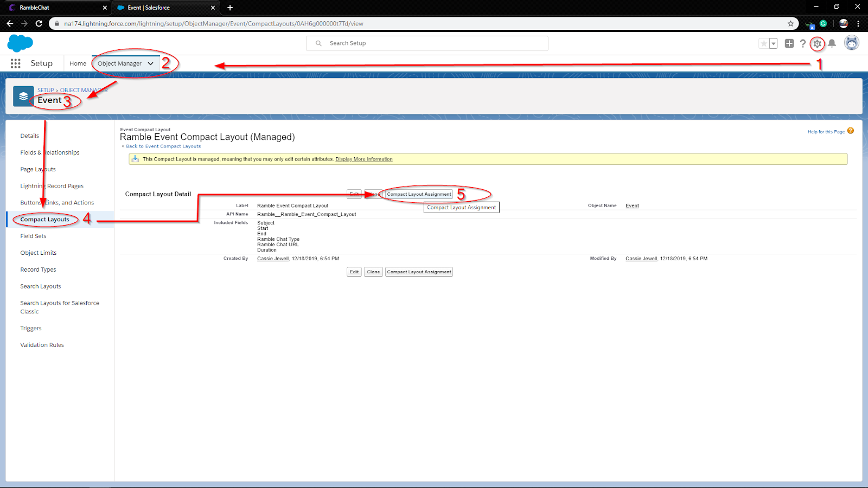Click the Salesforce cloud logo
The height and width of the screenshot is (488, 868).
[20, 43]
